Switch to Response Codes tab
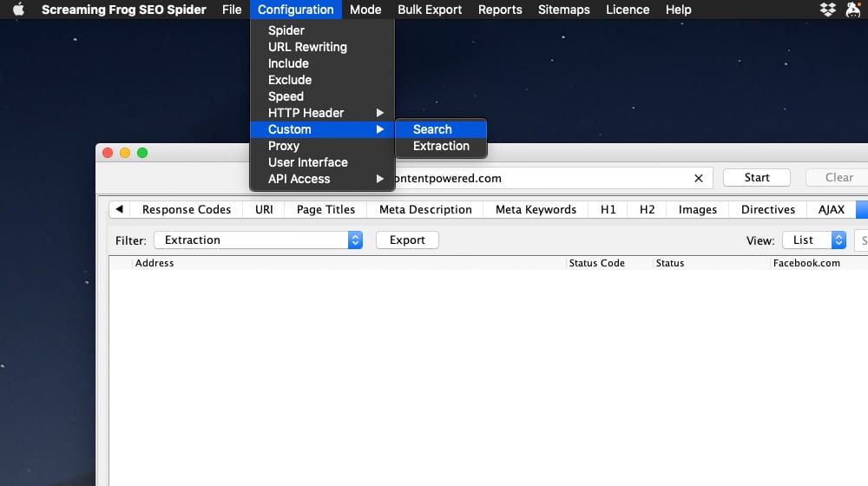Viewport: 868px width, 486px height. click(187, 209)
